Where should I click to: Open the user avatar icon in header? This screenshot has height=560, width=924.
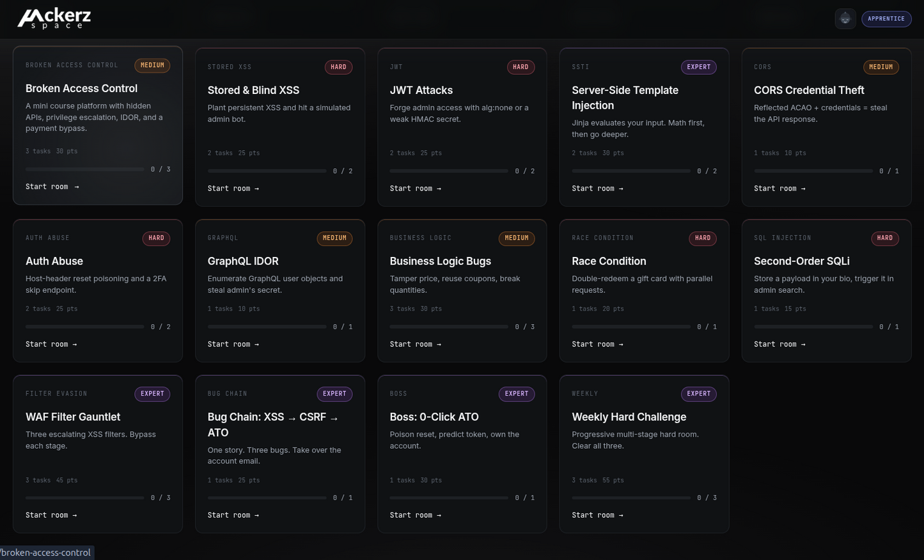[x=845, y=19]
